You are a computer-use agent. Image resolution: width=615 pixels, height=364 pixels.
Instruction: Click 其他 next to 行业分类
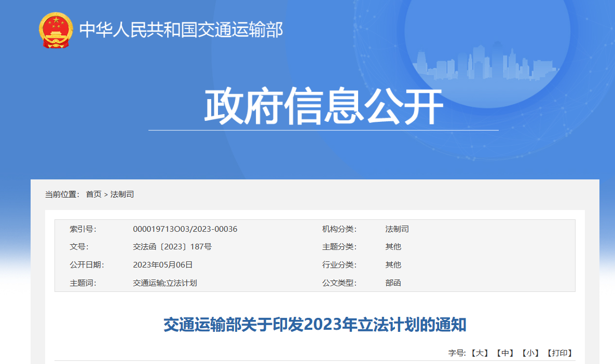pyautogui.click(x=393, y=264)
